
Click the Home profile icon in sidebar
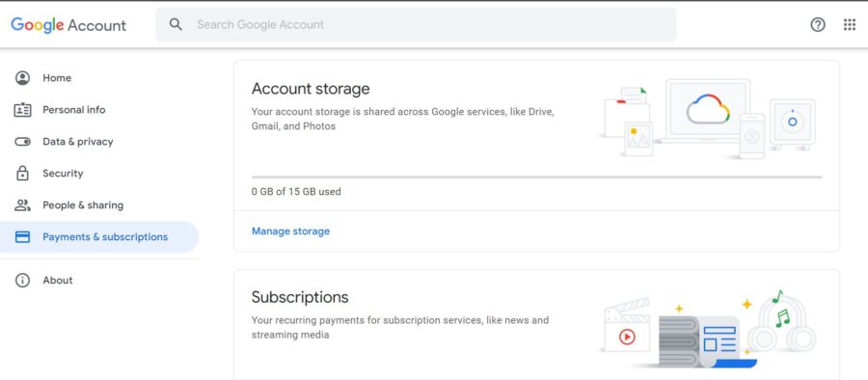[x=23, y=78]
